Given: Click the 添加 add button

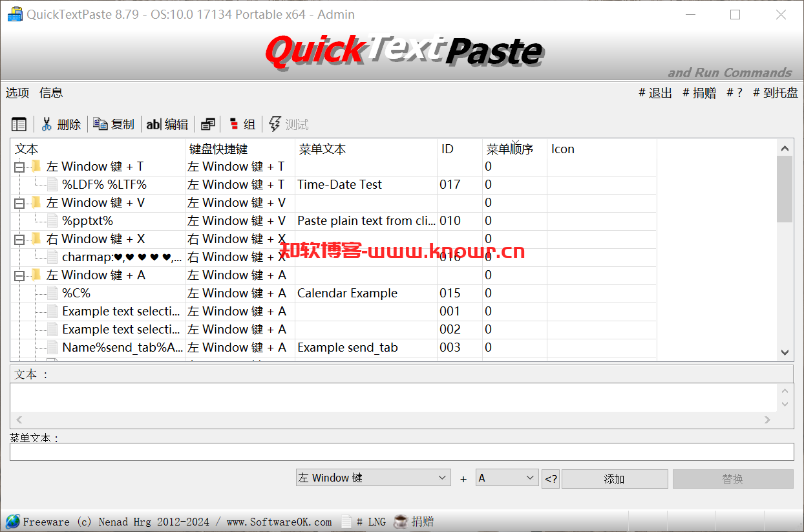Looking at the screenshot, I should click(x=615, y=479).
